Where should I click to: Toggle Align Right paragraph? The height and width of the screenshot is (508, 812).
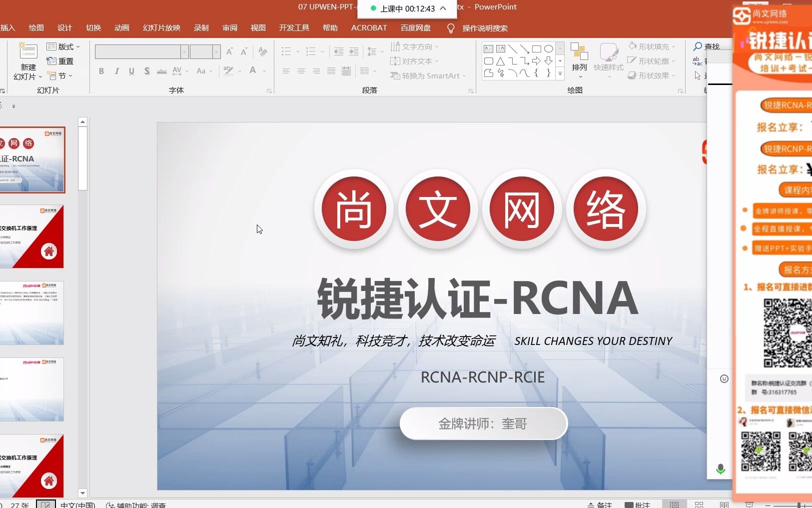coord(316,71)
